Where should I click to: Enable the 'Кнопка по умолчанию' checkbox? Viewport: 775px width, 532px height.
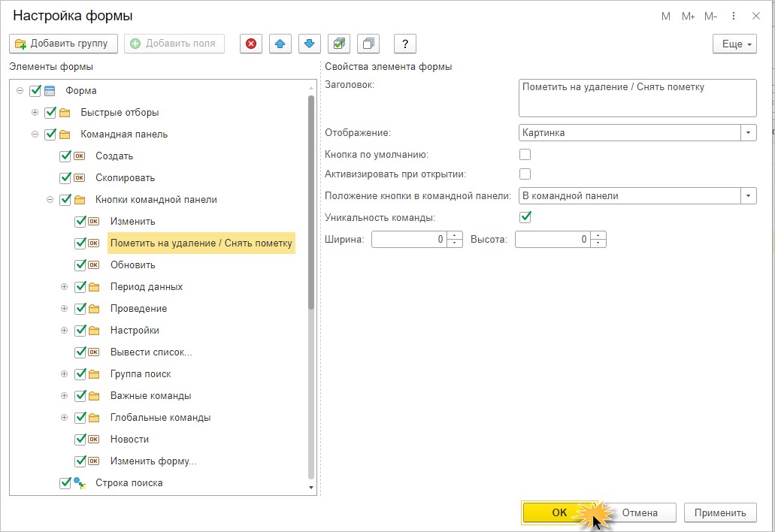click(525, 155)
